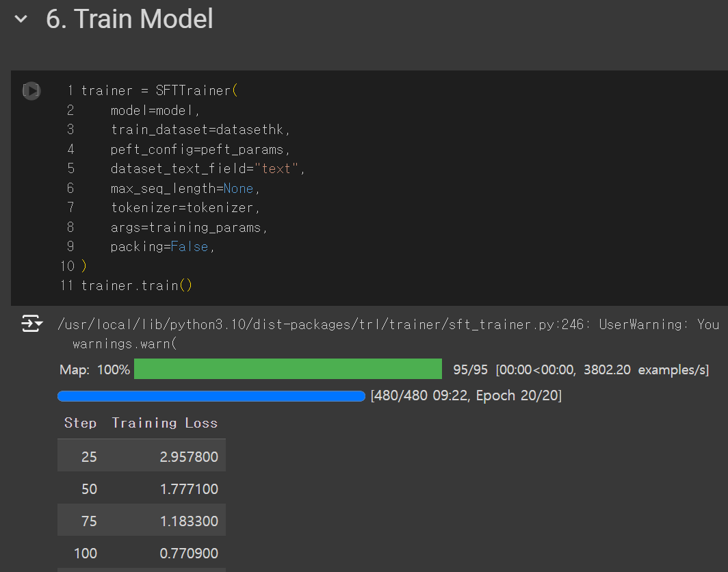Click the blue training progress bar

pos(211,396)
